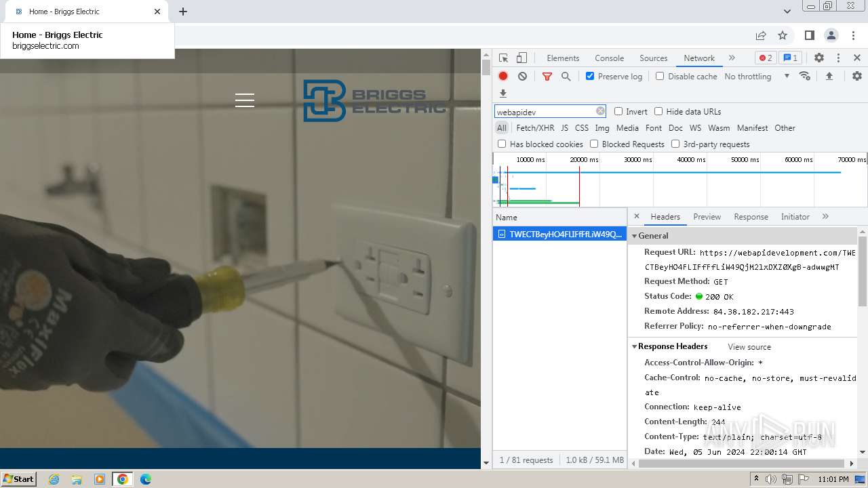The image size is (868, 488).
Task: Select the TWECTBeyHO4FLIFfFfLiW49Q request row
Action: [559, 234]
